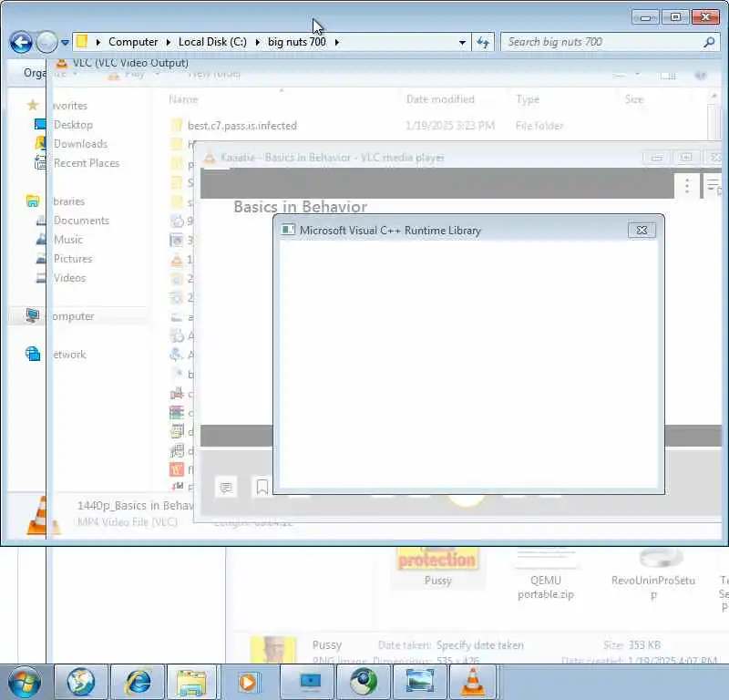
Task: Expand the arrow after big nuts 700
Action: coord(336,42)
